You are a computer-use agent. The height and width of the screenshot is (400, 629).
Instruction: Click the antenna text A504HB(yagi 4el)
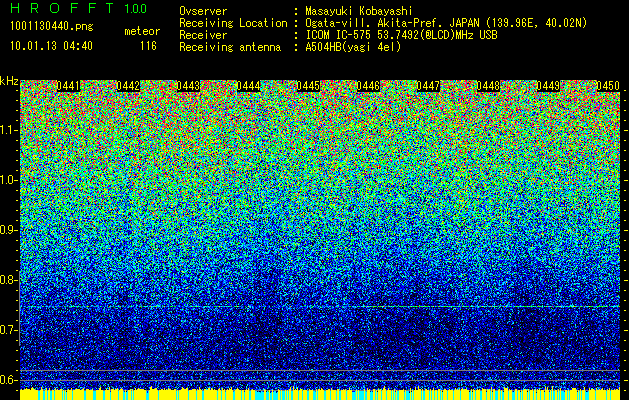tap(353, 47)
